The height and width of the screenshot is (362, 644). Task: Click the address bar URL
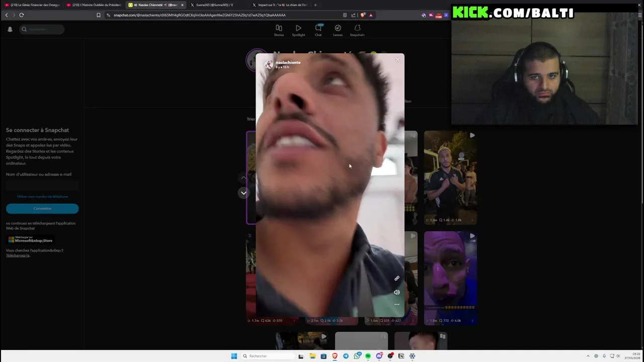[x=199, y=15]
